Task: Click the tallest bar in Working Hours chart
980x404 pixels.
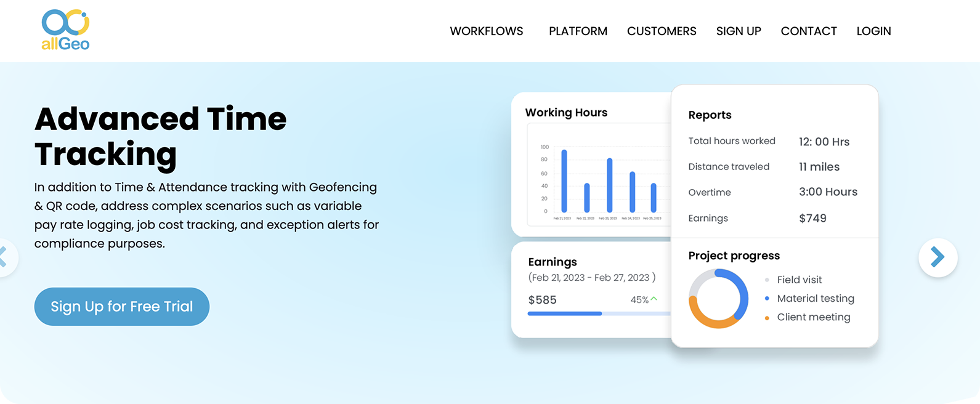Action: pos(564,181)
